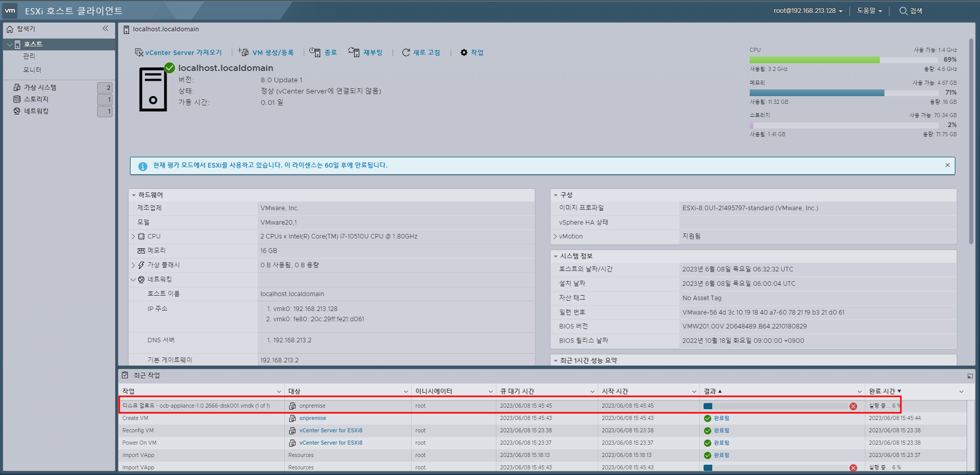This screenshot has height=475, width=980.
Task: Sort by 이니시에이터 column header
Action: coord(434,391)
